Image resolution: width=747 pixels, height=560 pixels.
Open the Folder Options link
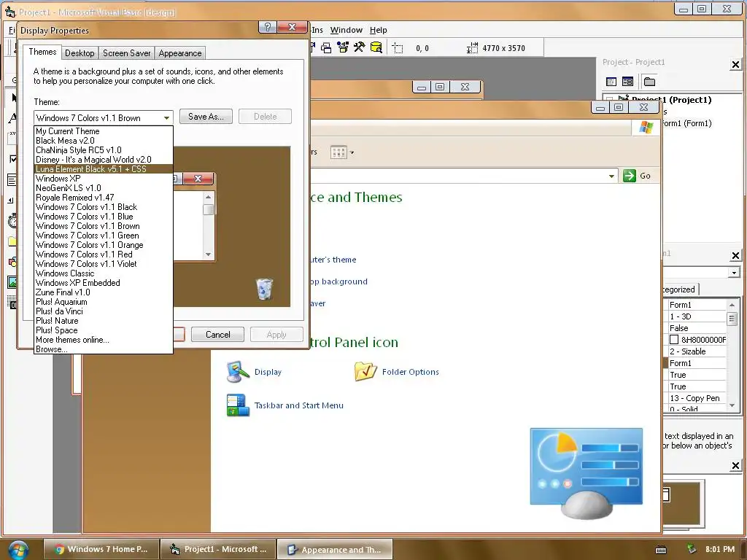[x=410, y=372]
